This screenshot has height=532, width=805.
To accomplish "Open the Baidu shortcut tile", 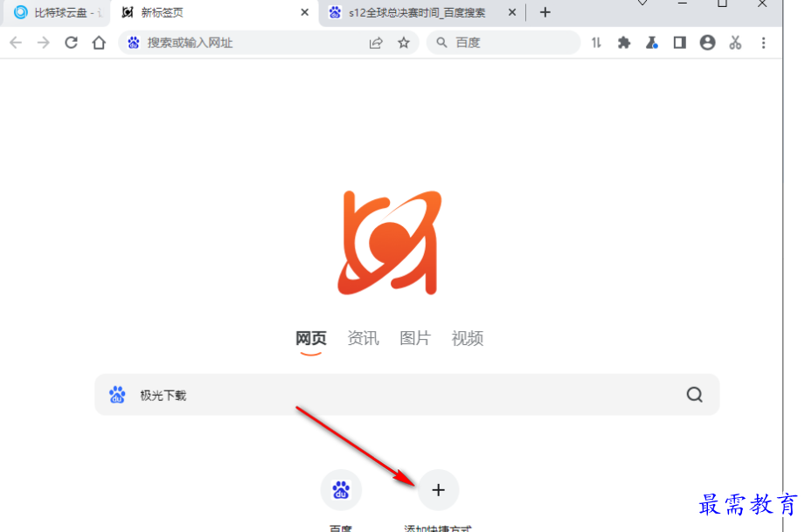I will tap(341, 490).
